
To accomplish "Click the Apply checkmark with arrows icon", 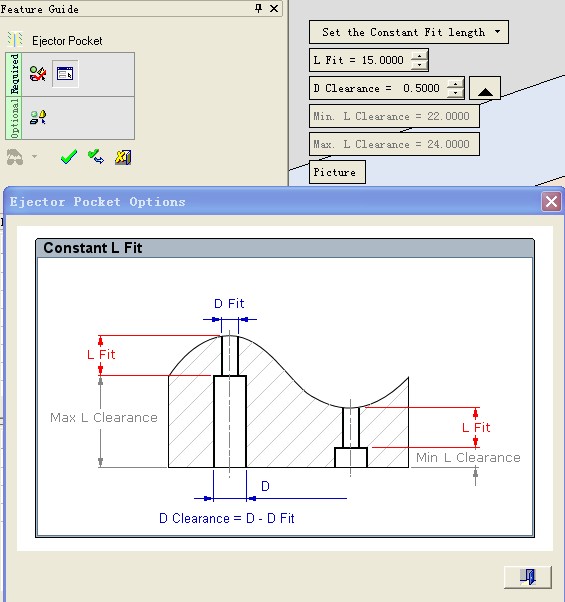I will tap(96, 157).
